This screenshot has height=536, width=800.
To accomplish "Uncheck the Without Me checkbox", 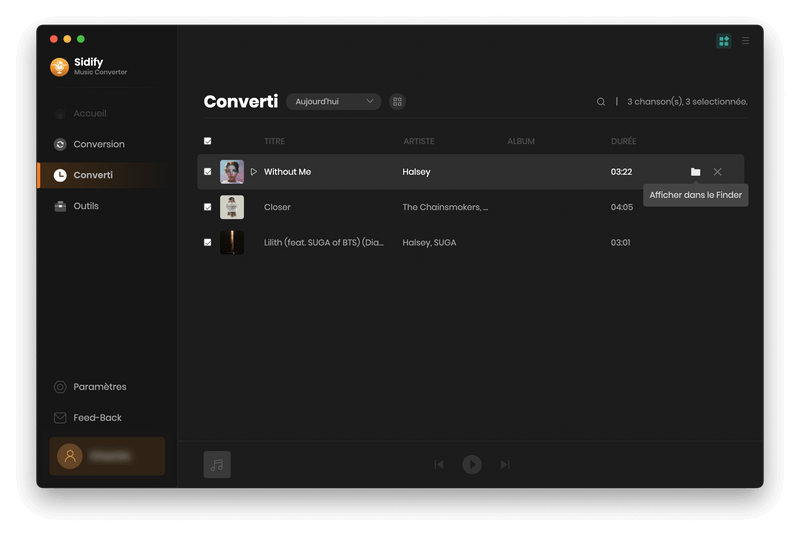I will point(208,172).
